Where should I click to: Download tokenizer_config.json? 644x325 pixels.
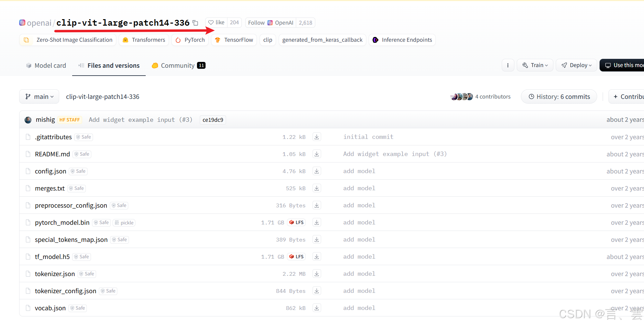coord(317,291)
